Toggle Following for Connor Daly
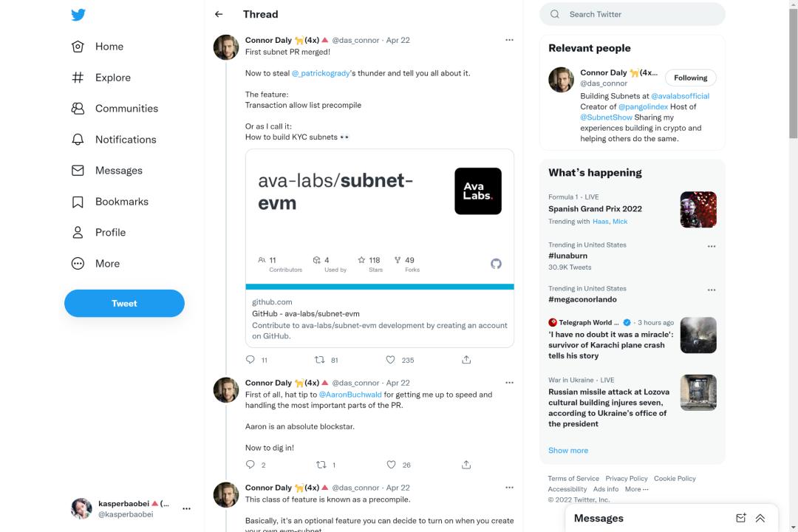This screenshot has height=532, width=798. tap(690, 78)
